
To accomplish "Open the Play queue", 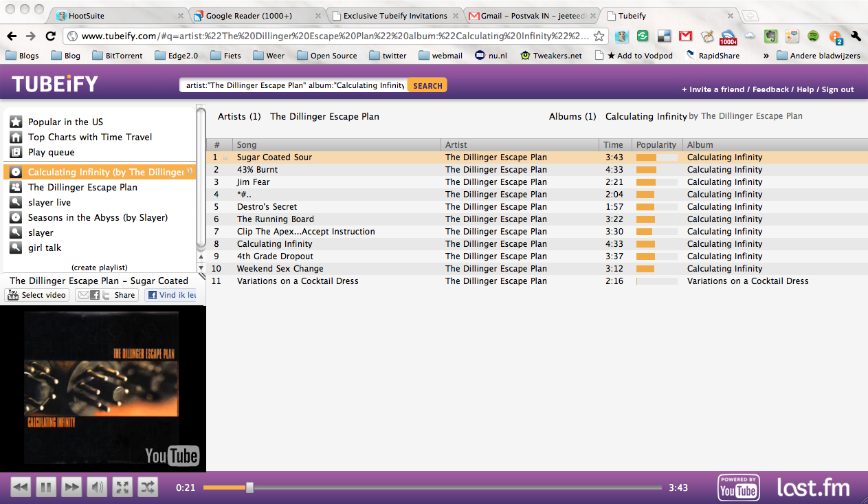I will coord(52,152).
